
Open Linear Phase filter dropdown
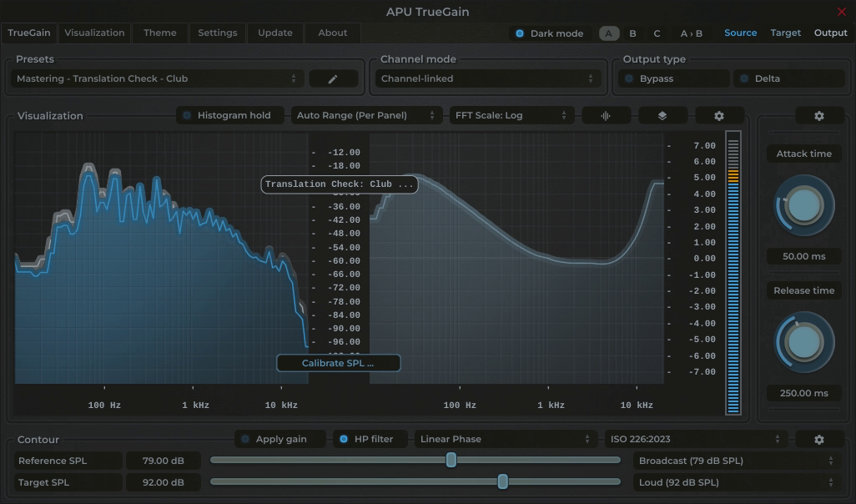(506, 439)
